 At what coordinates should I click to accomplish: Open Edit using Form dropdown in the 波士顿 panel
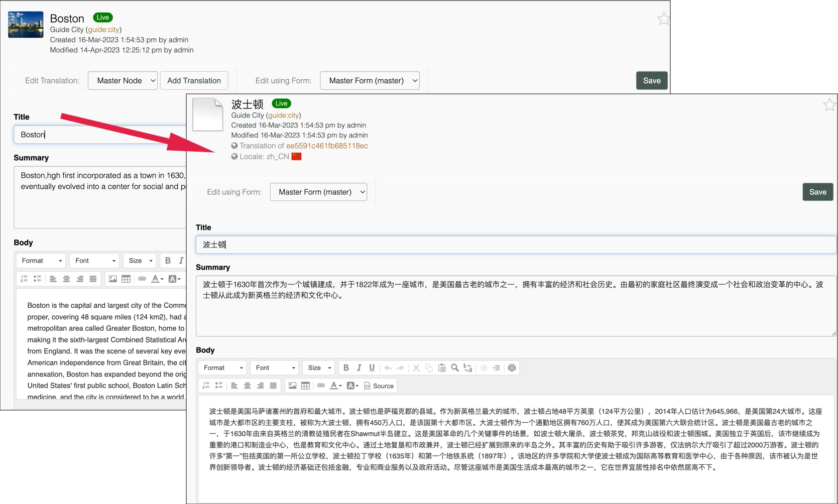point(318,192)
